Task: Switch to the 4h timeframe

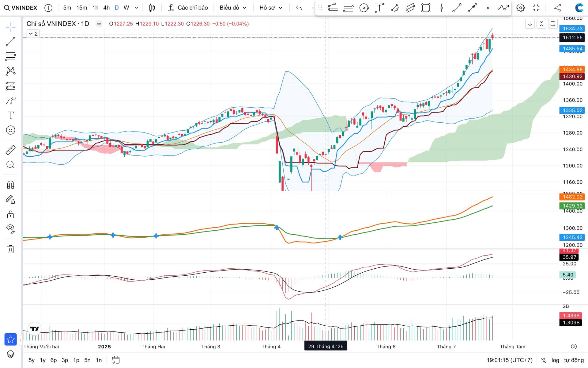Action: point(106,8)
